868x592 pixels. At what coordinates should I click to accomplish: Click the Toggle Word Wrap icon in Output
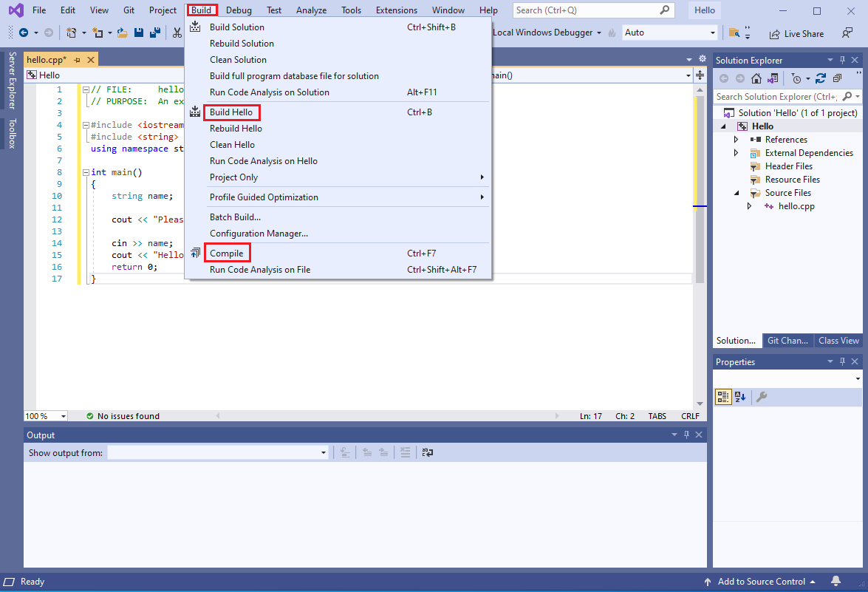tap(428, 452)
